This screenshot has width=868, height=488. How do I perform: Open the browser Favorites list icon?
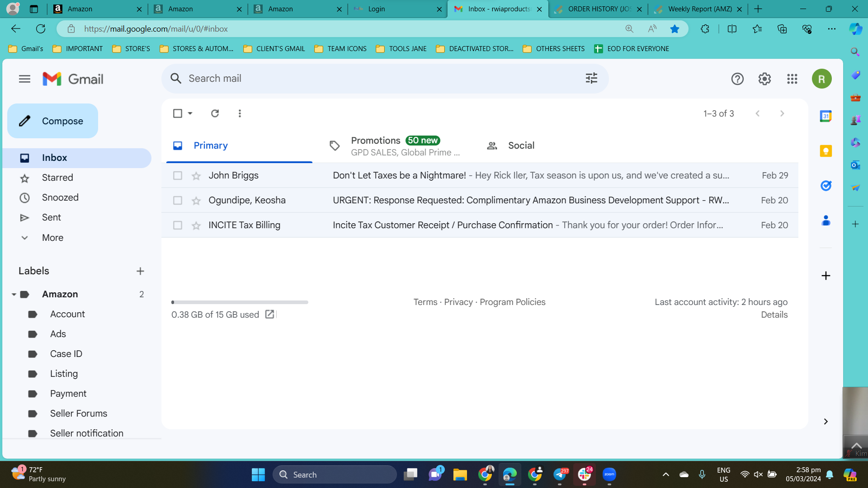(x=757, y=29)
